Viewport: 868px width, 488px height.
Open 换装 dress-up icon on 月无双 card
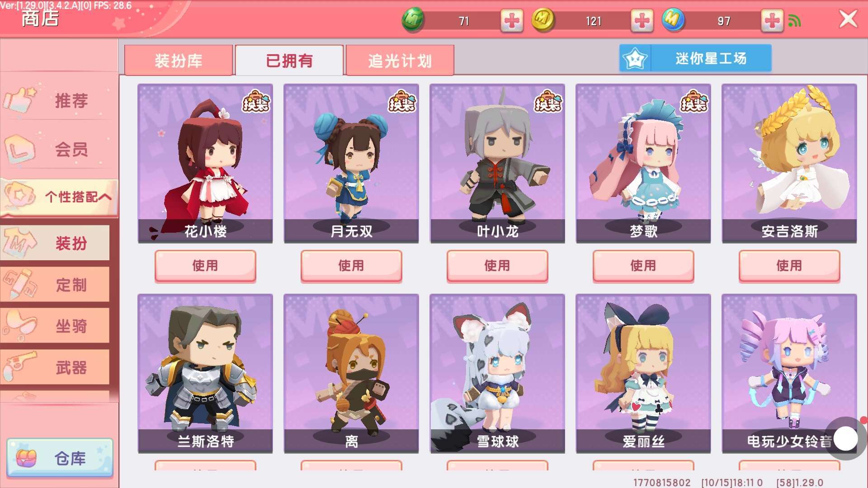tap(402, 101)
